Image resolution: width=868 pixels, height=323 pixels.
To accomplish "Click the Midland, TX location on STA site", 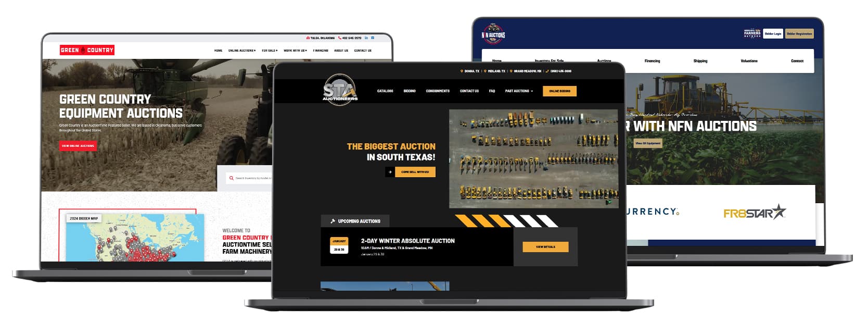I will tap(494, 71).
